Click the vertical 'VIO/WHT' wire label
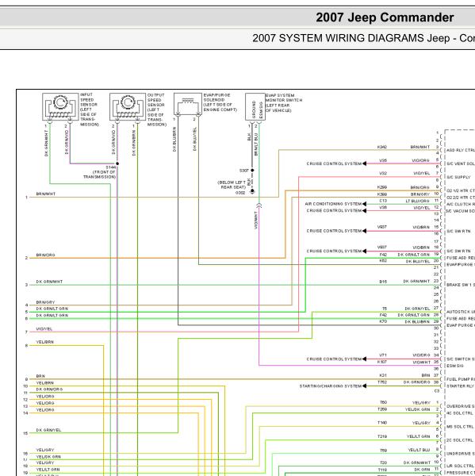475x476 pixels. tap(256, 220)
